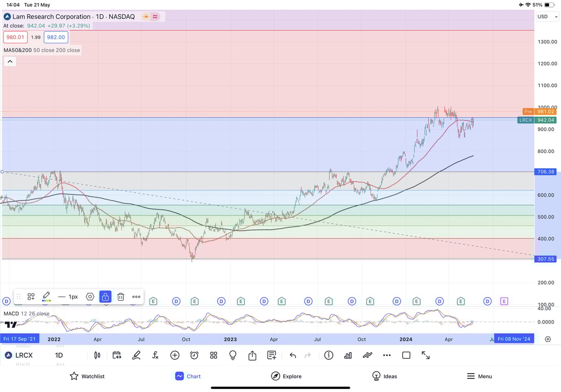Viewport: 561px width, 392px height.
Task: Select the 706.38 price level label
Action: [x=545, y=171]
